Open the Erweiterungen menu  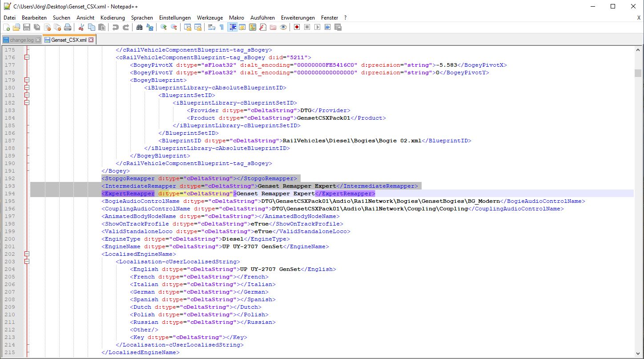tap(298, 18)
